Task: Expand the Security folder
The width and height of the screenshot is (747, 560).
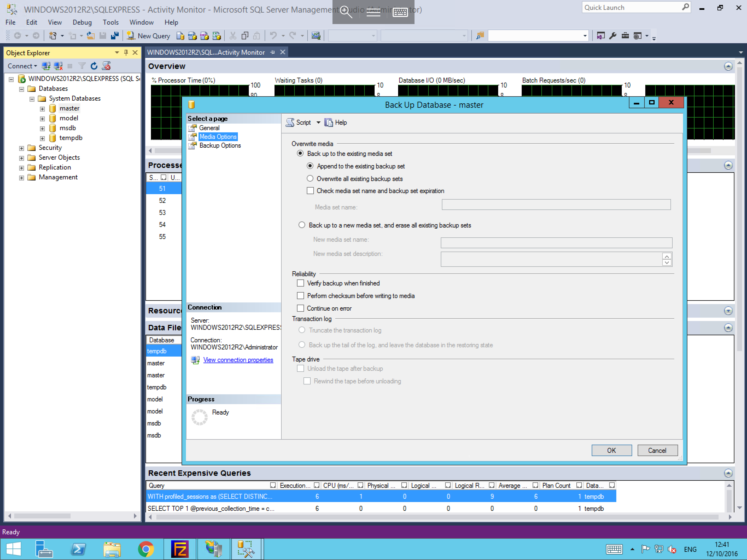Action: (x=22, y=148)
